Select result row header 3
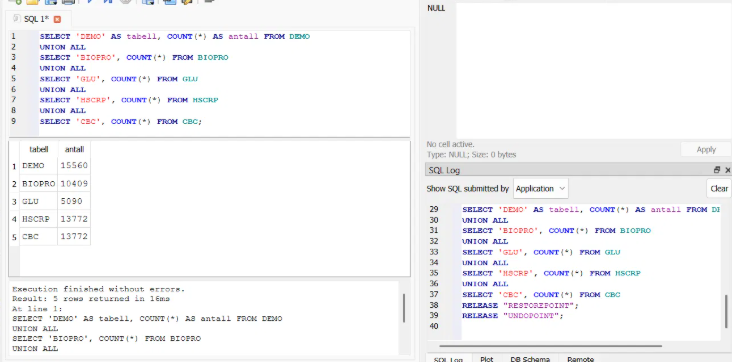 point(14,201)
